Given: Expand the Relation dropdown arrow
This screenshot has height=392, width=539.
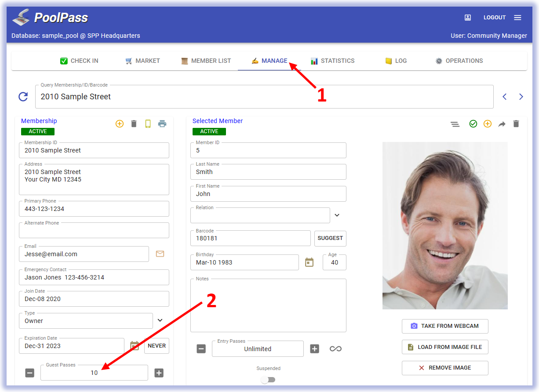Looking at the screenshot, I should (337, 215).
